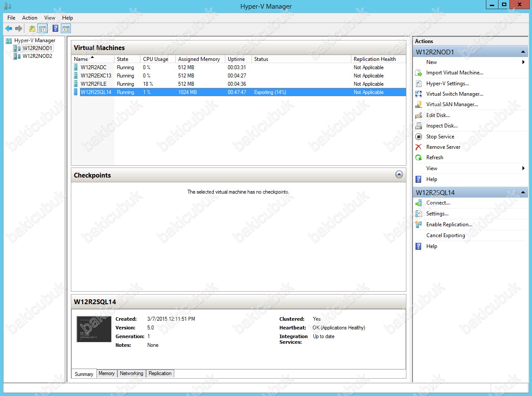532x396 pixels.
Task: Click the Up One Level folder icon
Action: click(32, 29)
